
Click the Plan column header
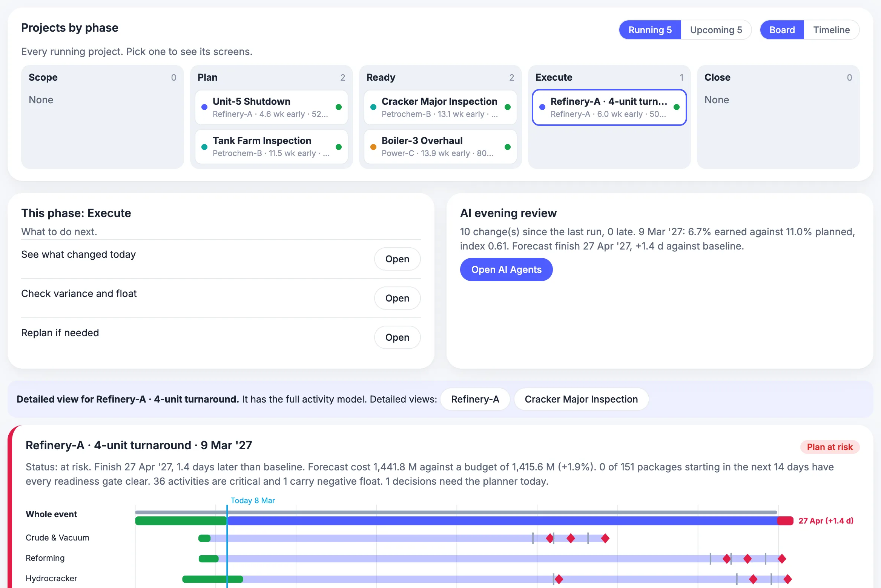pos(207,78)
